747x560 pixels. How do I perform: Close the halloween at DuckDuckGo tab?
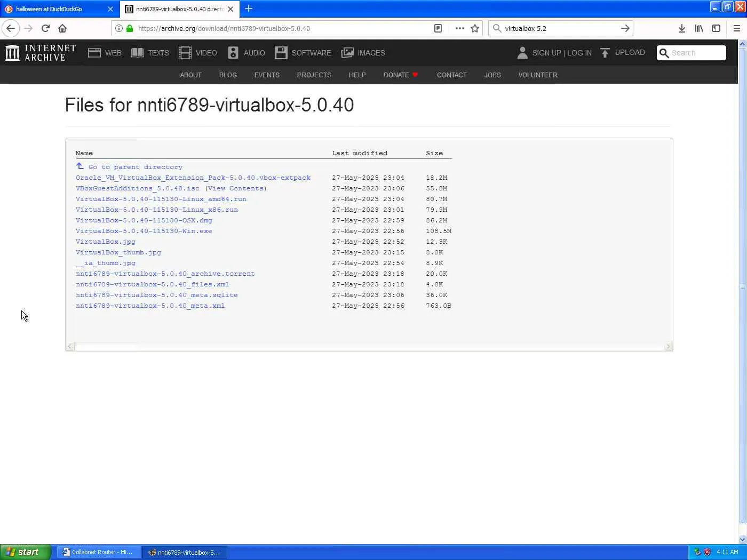(x=110, y=9)
